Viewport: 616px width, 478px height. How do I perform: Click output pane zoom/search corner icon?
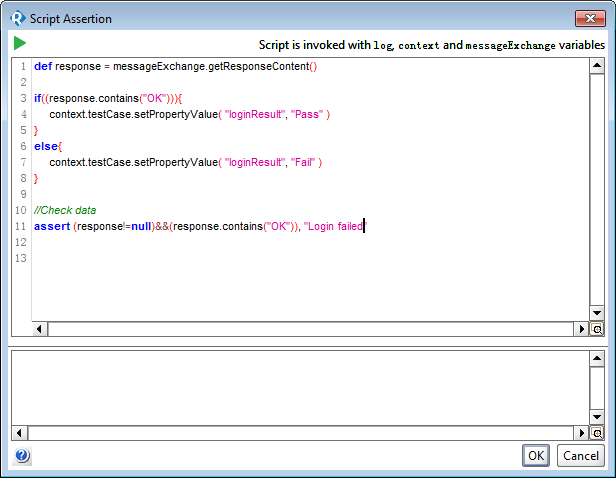597,433
